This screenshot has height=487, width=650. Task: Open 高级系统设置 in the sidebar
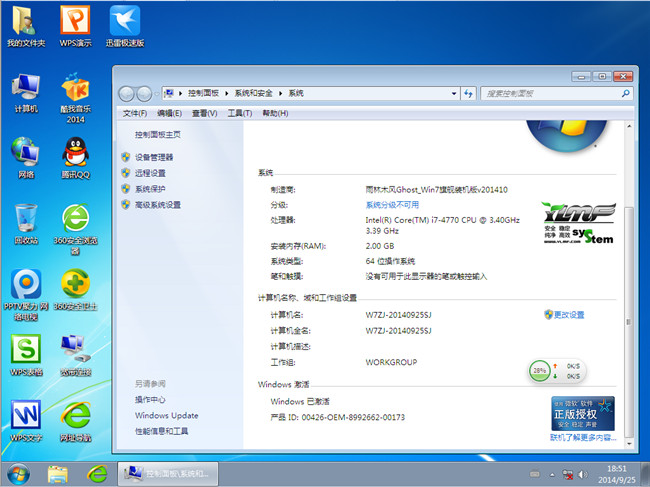pos(158,205)
